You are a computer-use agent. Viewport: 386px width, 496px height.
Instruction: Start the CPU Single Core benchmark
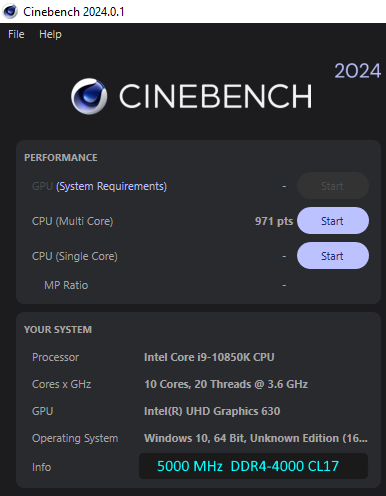coord(333,256)
